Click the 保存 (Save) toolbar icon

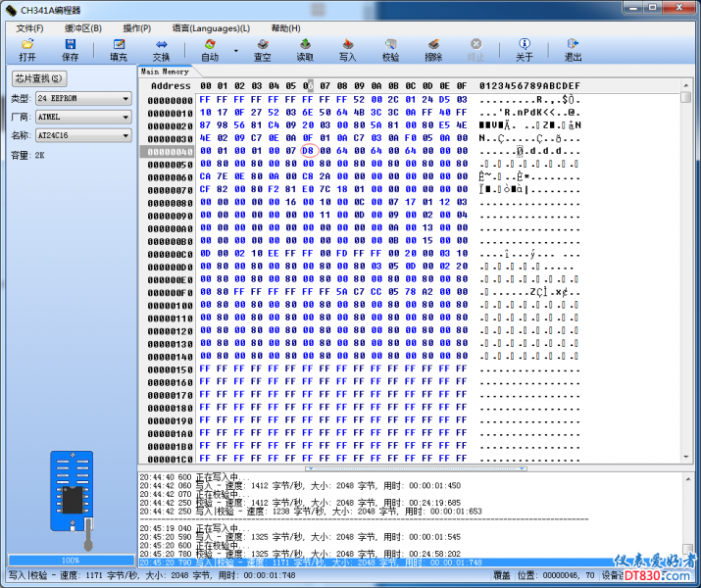[71, 50]
